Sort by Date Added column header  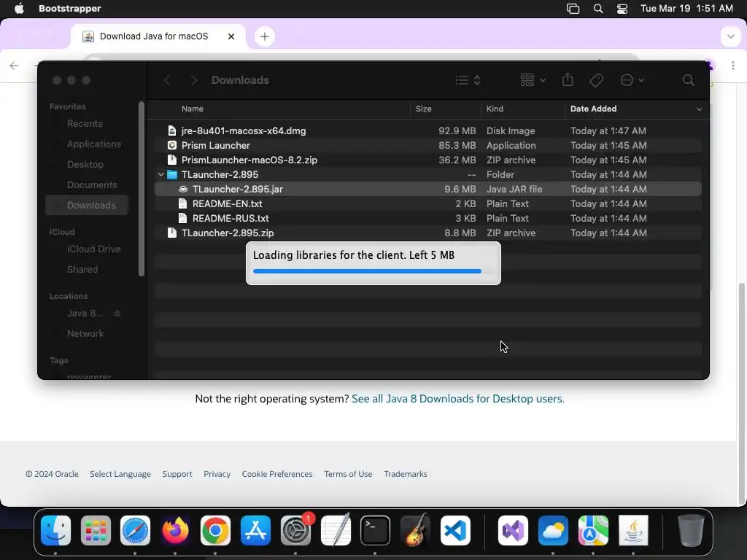click(x=593, y=109)
